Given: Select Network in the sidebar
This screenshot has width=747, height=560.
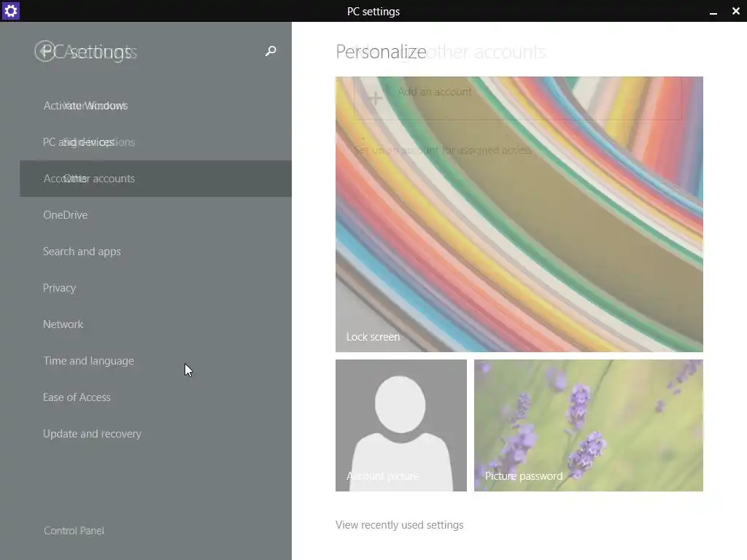Looking at the screenshot, I should click(x=63, y=324).
